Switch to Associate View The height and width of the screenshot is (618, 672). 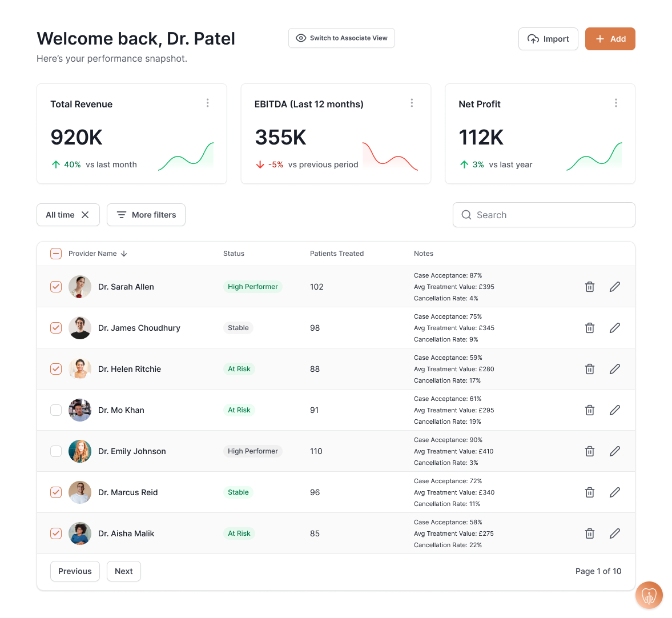tap(341, 38)
